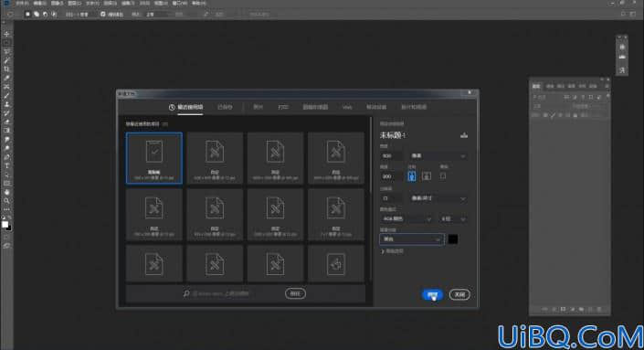Viewport: 644px width, 350px height.
Task: Click the white foreground color swatch in the toolbar
Action: click(x=5, y=224)
